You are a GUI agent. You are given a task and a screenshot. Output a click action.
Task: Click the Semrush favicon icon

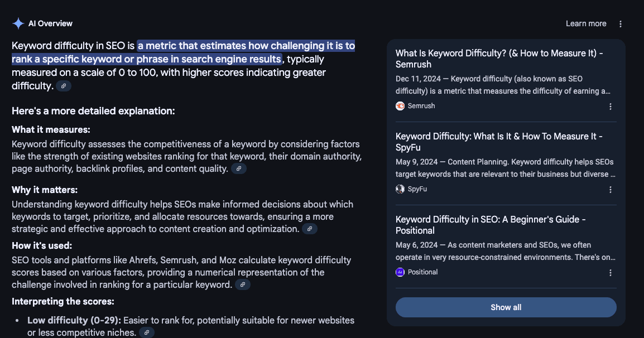(x=400, y=106)
